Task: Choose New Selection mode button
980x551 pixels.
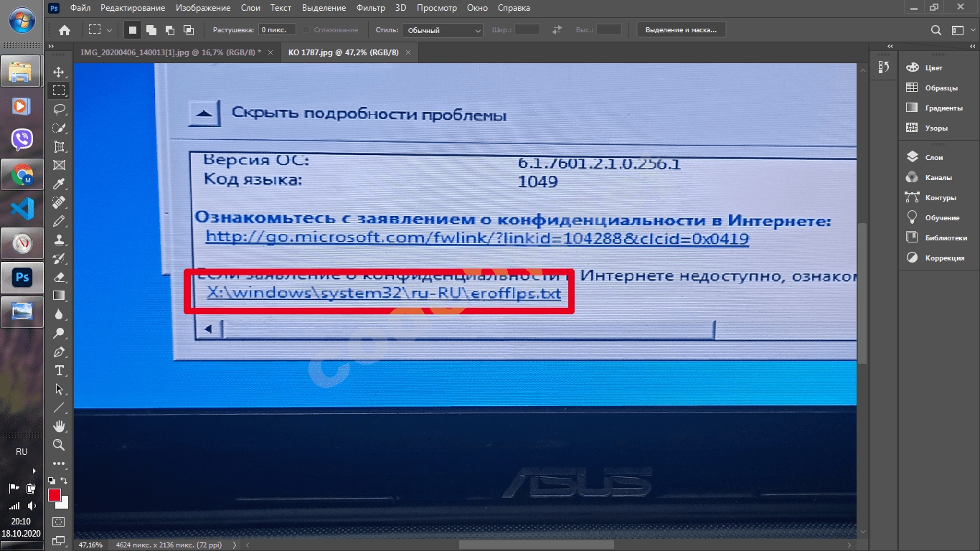Action: pos(133,30)
